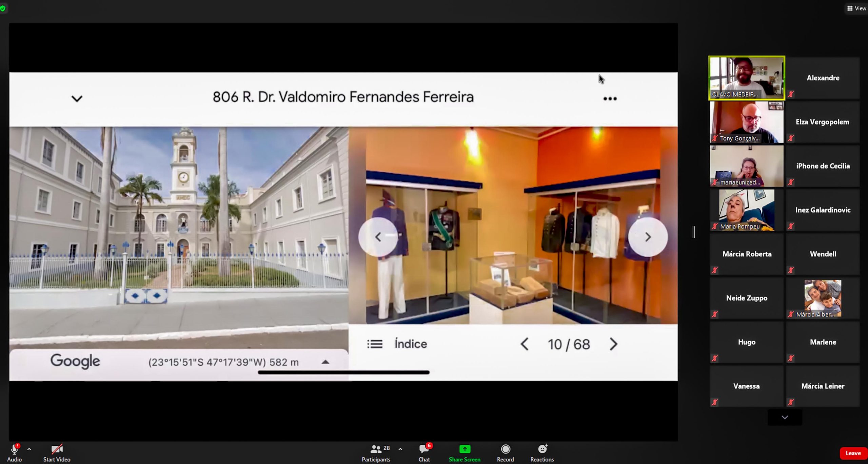
Task: Click the green encryption shield icon
Action: pos(3,8)
